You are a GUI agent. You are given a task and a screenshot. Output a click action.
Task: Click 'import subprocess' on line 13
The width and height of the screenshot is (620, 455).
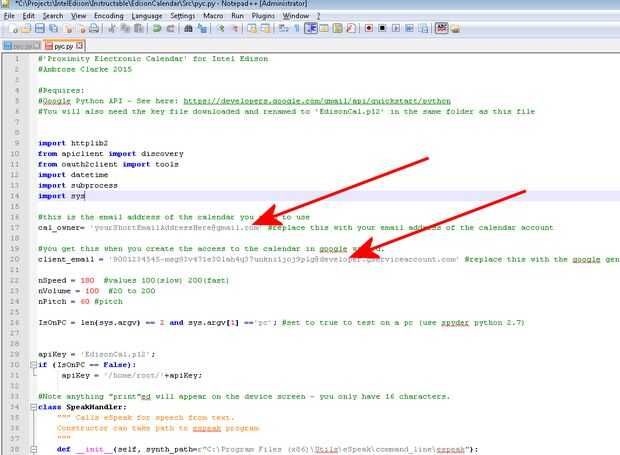[x=78, y=185]
